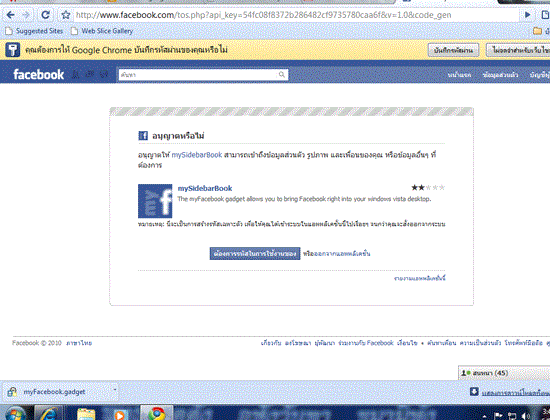Go back with the browser back arrow

coord(10,15)
